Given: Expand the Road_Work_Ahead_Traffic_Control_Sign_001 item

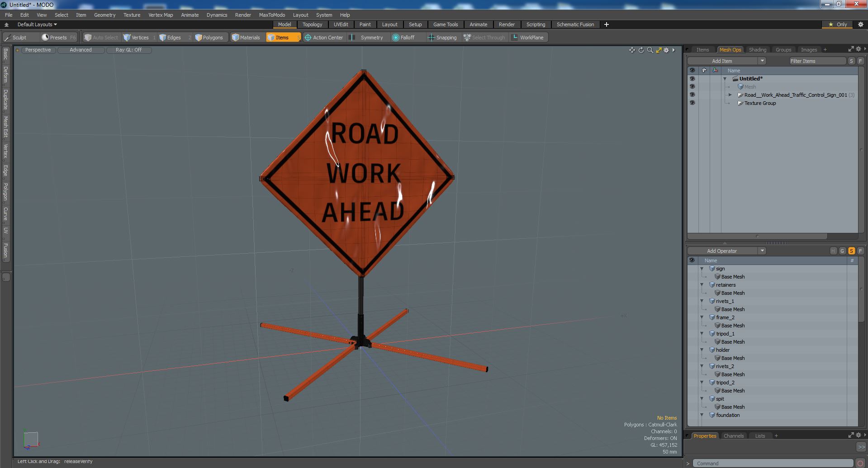Looking at the screenshot, I should point(730,95).
